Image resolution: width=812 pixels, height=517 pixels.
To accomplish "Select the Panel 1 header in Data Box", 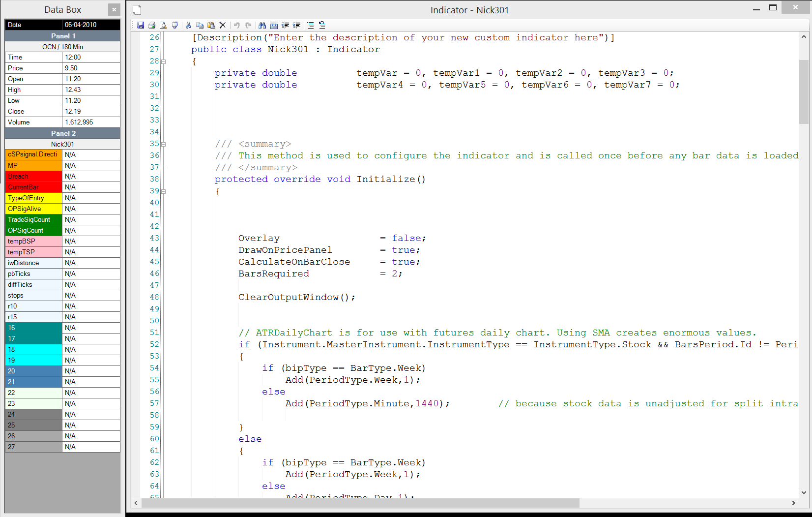I will tap(62, 36).
